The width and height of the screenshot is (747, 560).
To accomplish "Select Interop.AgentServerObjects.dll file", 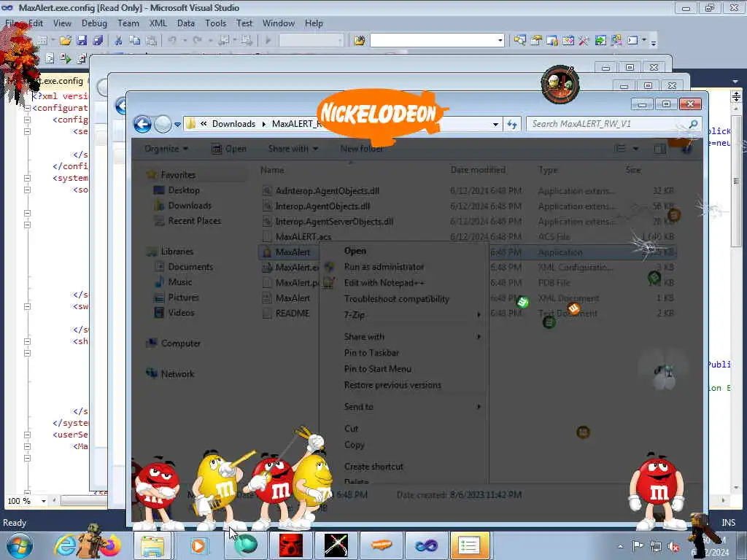I will click(334, 222).
